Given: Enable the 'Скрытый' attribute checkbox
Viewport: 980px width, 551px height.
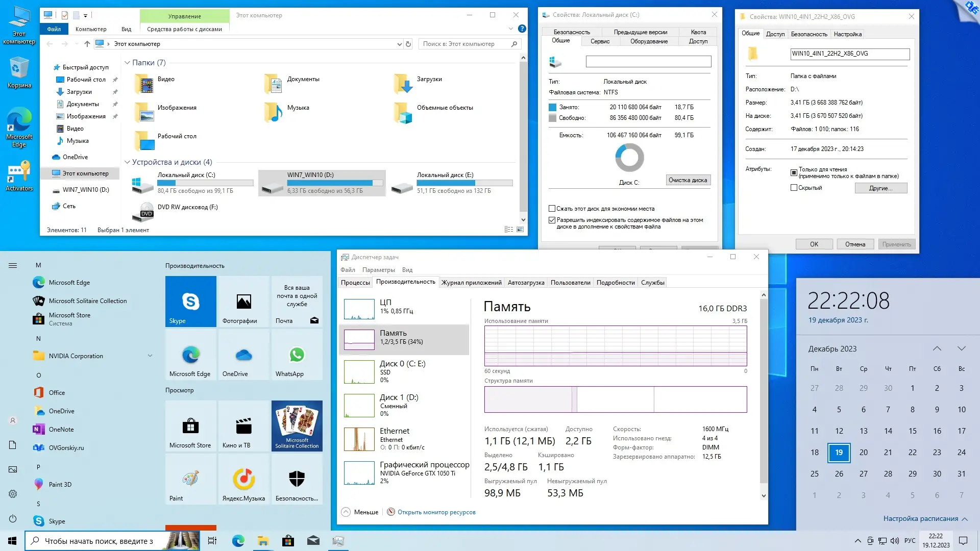Looking at the screenshot, I should 794,188.
